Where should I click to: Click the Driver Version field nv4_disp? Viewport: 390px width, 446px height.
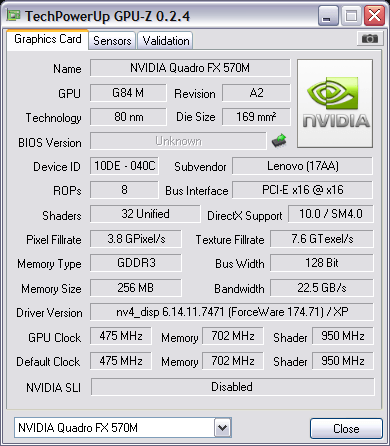tap(232, 312)
